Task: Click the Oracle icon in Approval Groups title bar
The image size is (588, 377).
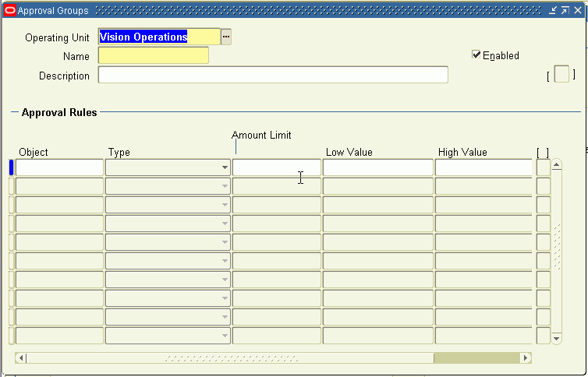Action: point(11,10)
